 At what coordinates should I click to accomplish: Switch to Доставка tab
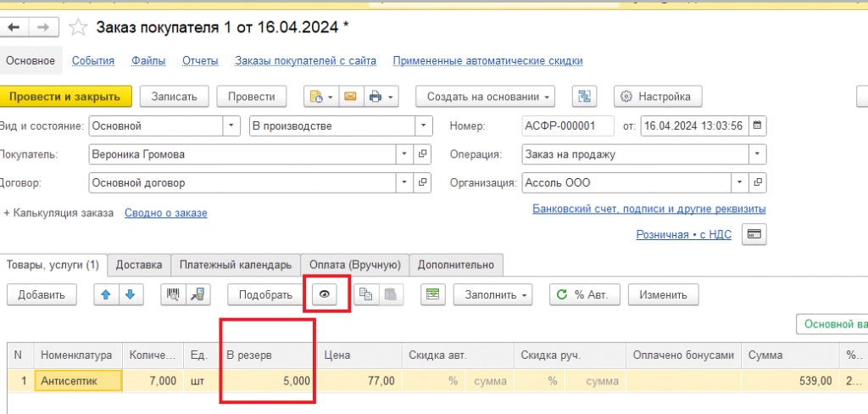click(x=139, y=265)
